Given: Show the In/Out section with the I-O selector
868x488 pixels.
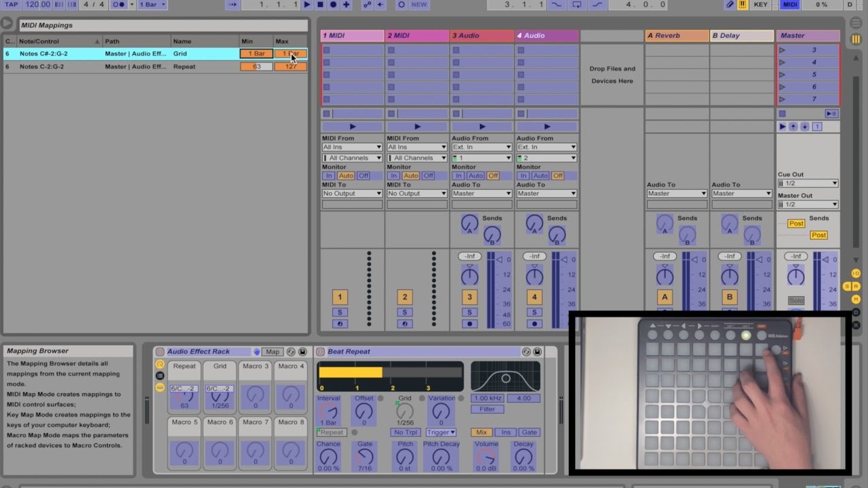Looking at the screenshot, I should point(856,273).
